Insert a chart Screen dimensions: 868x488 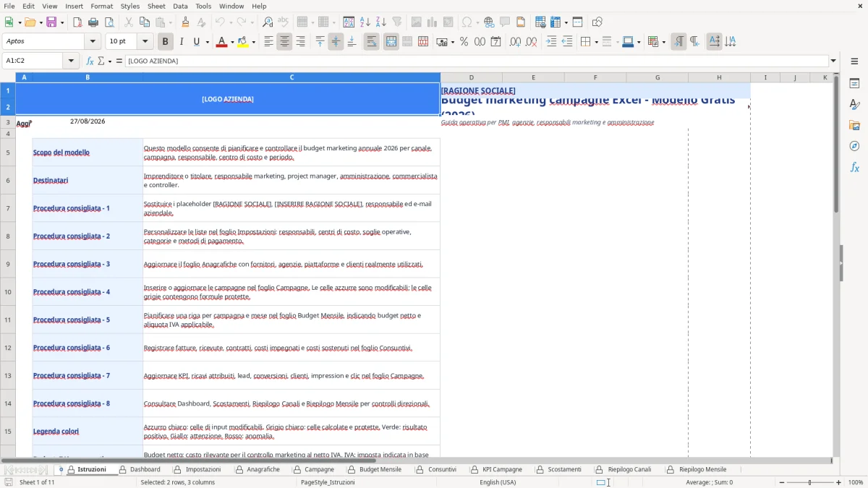(x=433, y=22)
